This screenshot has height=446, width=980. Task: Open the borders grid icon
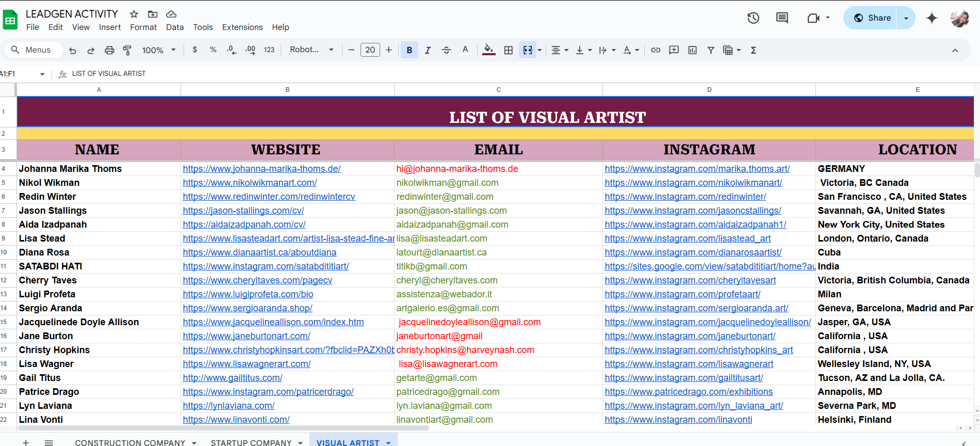(x=508, y=50)
